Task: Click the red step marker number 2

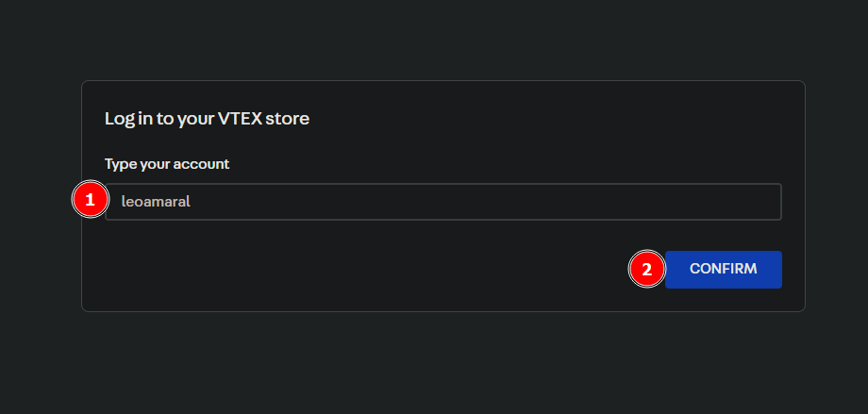Action: coord(646,269)
